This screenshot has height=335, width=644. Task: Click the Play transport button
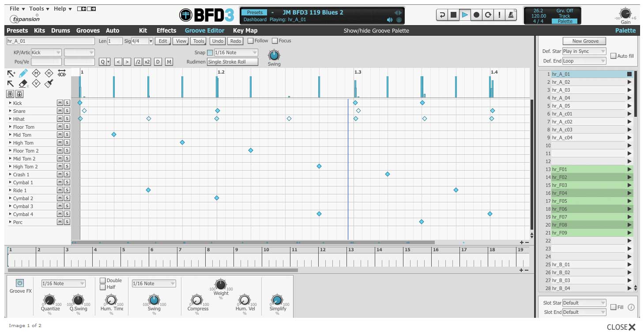point(465,15)
